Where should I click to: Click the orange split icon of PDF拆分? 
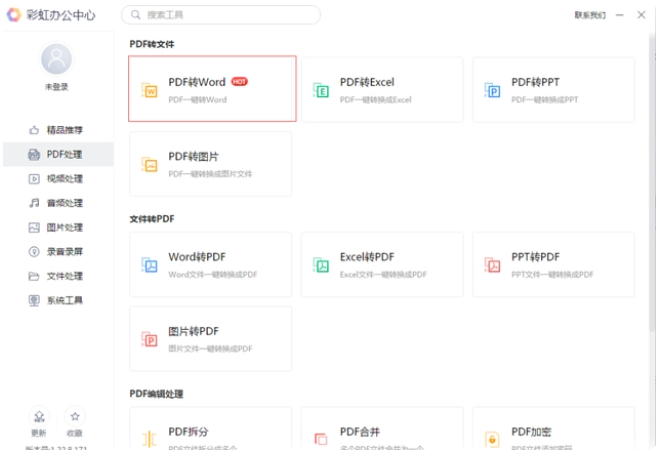(x=149, y=439)
